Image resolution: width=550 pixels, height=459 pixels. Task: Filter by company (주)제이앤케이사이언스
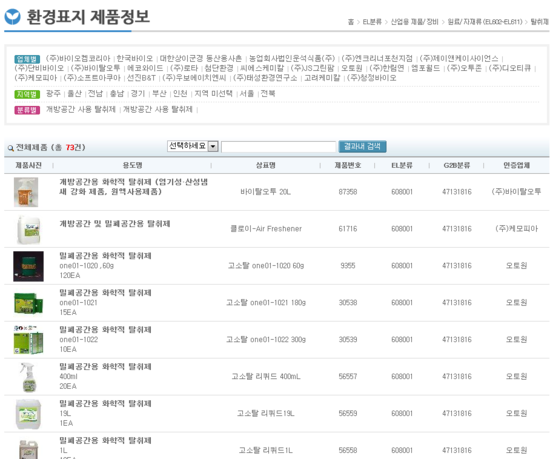tap(459, 58)
